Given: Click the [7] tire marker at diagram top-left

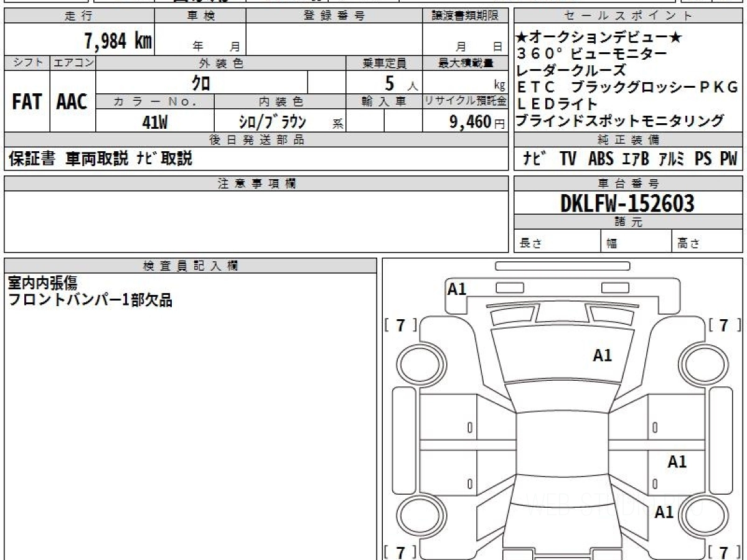Looking at the screenshot, I should [401, 325].
